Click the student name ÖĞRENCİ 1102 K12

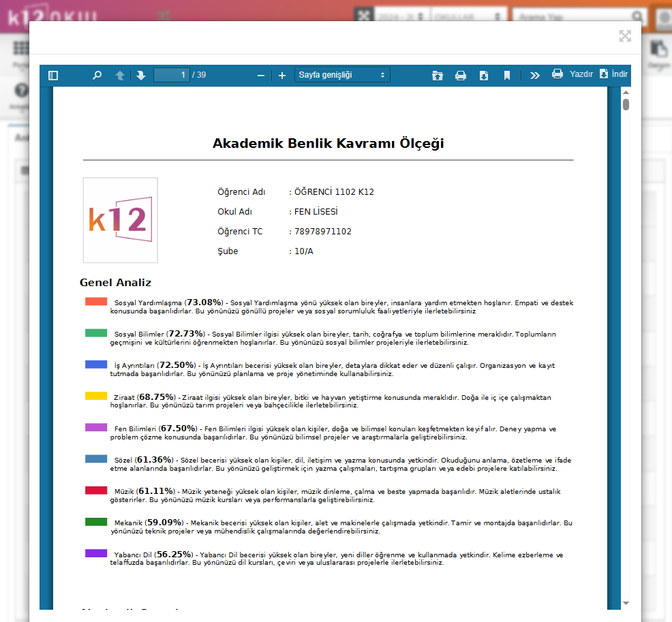coord(334,192)
